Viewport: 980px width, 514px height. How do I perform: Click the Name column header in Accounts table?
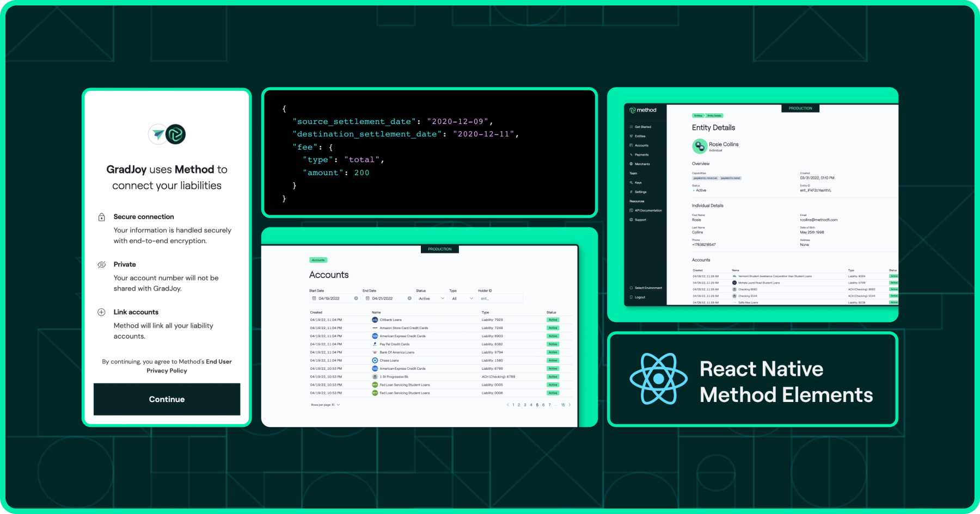coord(376,313)
